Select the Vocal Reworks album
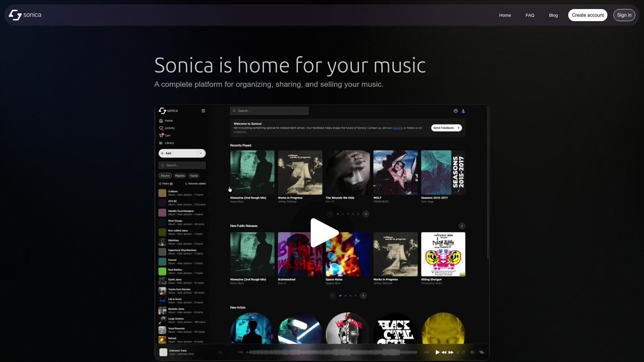The height and width of the screenshot is (362, 644). [182, 330]
